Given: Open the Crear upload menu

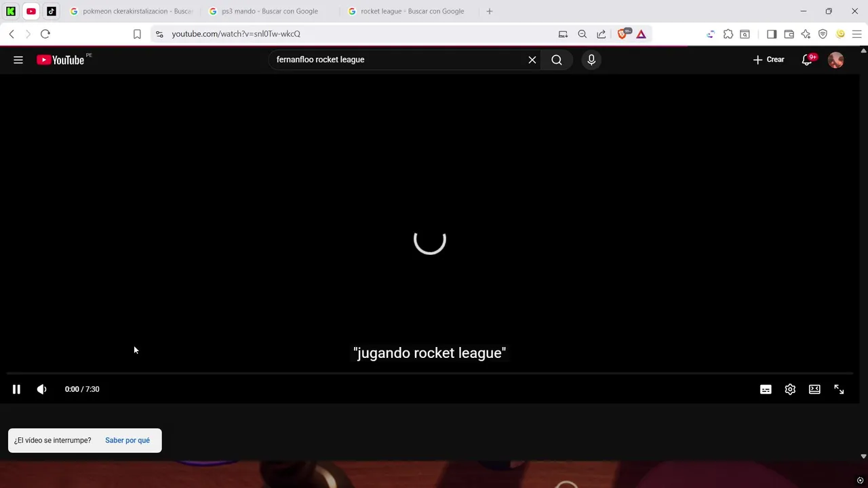Looking at the screenshot, I should tap(768, 60).
